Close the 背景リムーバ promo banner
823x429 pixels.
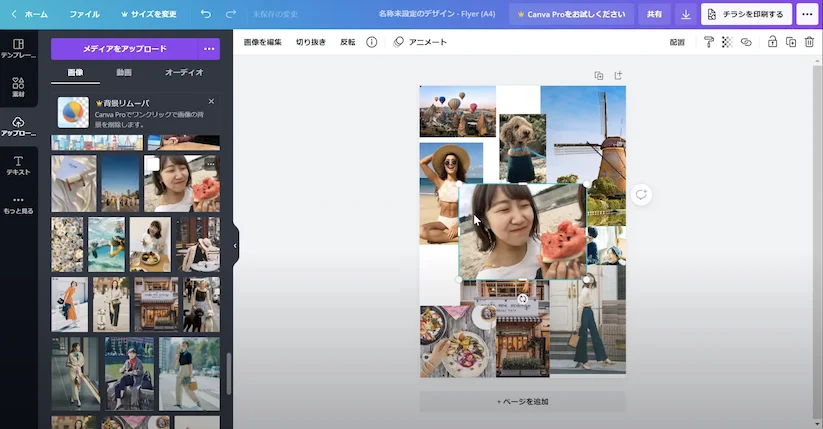[x=211, y=101]
